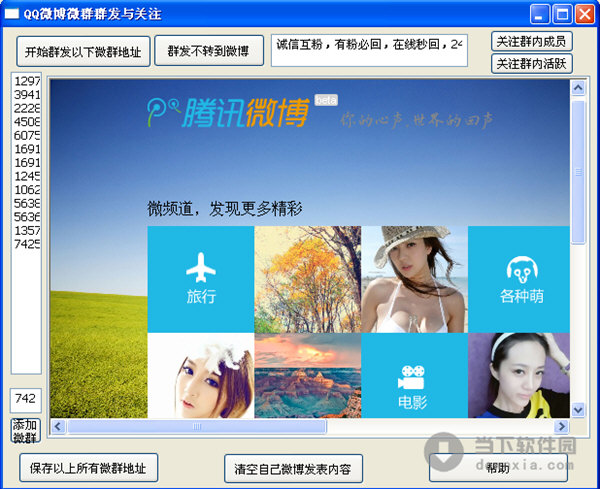Click the horizontal scrollbar thumb

tap(197, 426)
